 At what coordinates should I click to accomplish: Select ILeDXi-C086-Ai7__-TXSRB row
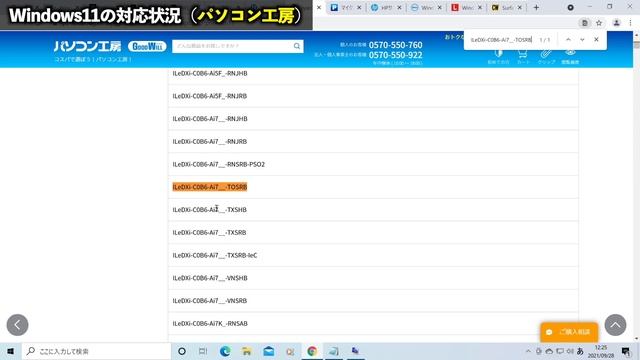[373, 233]
